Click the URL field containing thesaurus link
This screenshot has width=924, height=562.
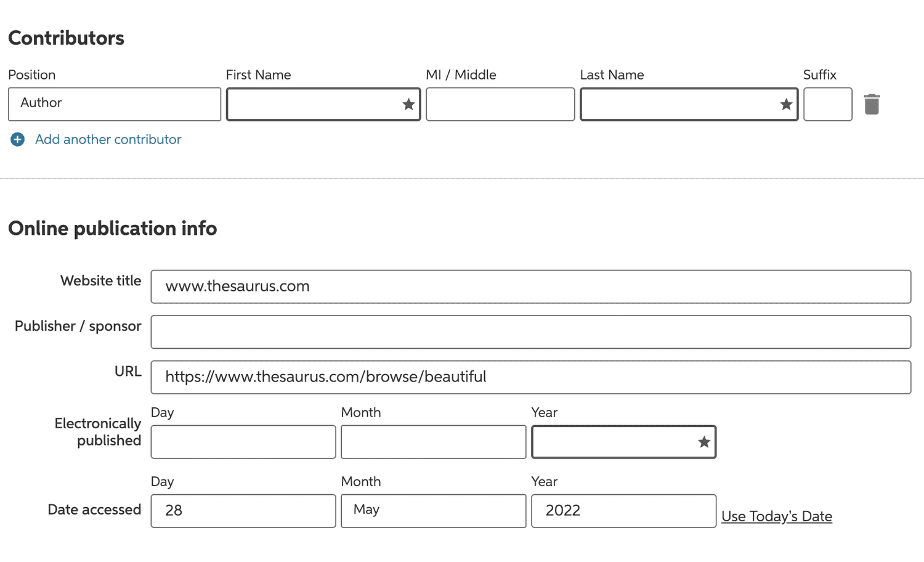531,377
